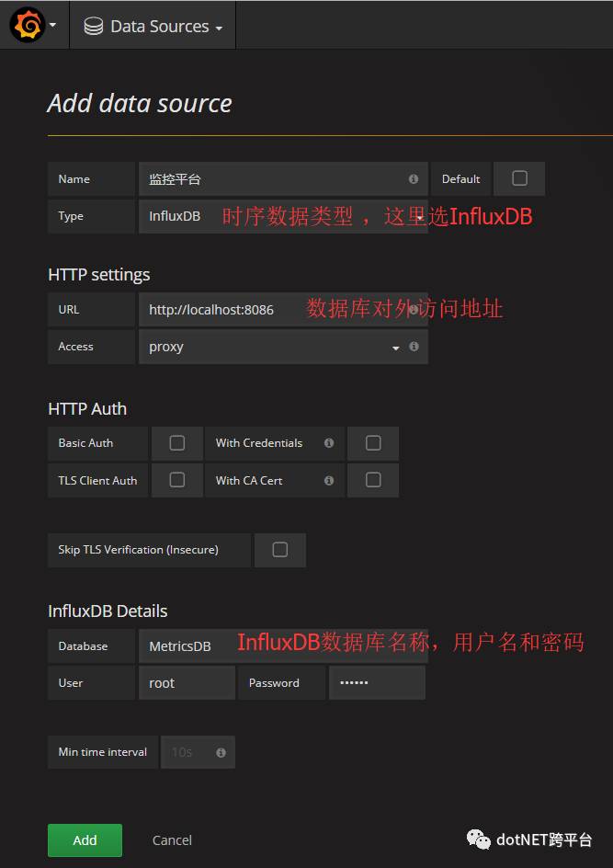
Task: Focus the URL field with localhost:8086
Action: point(283,310)
